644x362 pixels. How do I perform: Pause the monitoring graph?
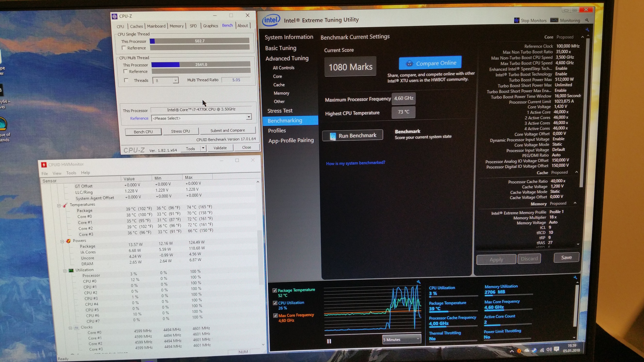tap(329, 341)
